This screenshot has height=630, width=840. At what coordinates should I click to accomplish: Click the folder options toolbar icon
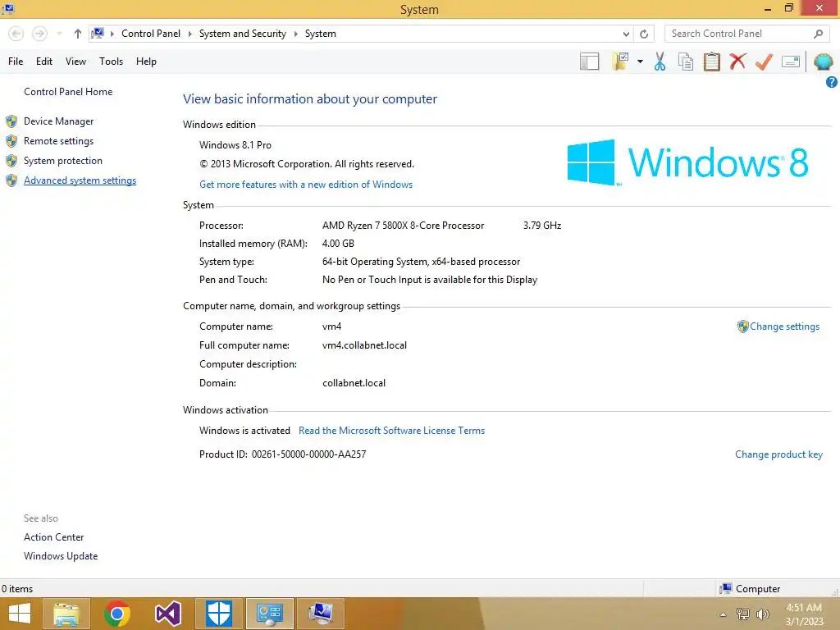pyautogui.click(x=620, y=61)
